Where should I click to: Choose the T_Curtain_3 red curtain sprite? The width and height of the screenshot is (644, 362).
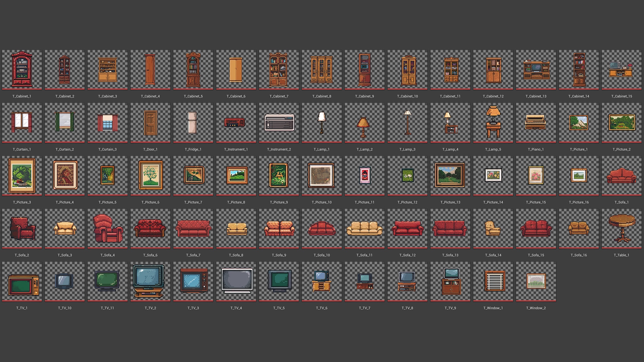107,122
